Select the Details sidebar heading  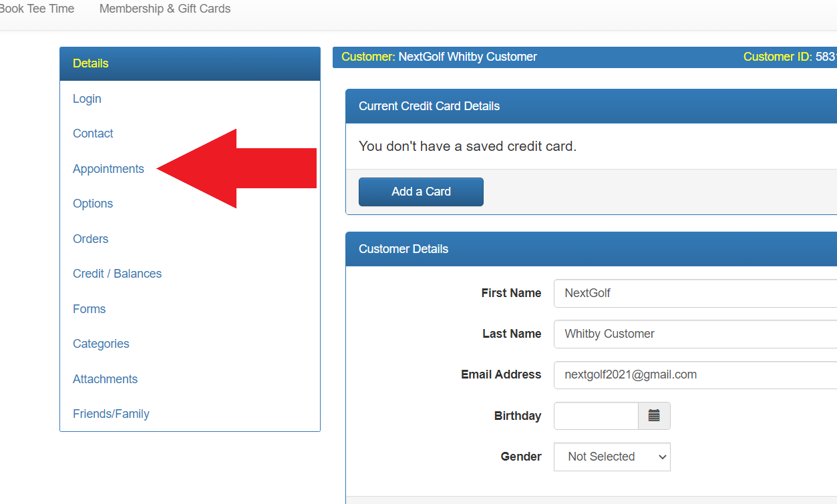point(190,64)
